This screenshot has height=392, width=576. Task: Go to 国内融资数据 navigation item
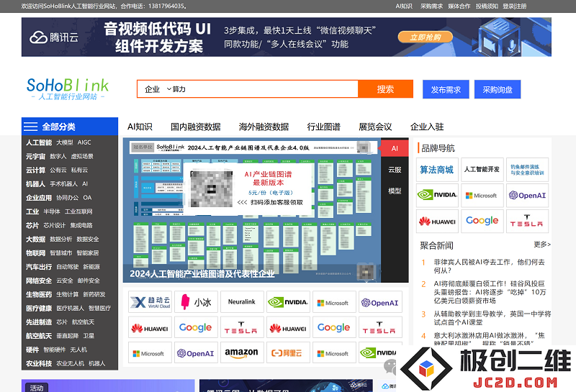(195, 127)
